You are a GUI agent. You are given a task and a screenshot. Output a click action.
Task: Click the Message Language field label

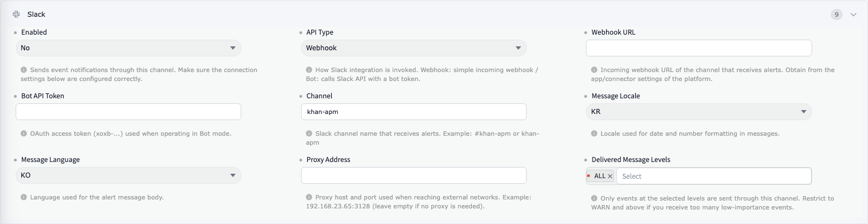coord(50,160)
